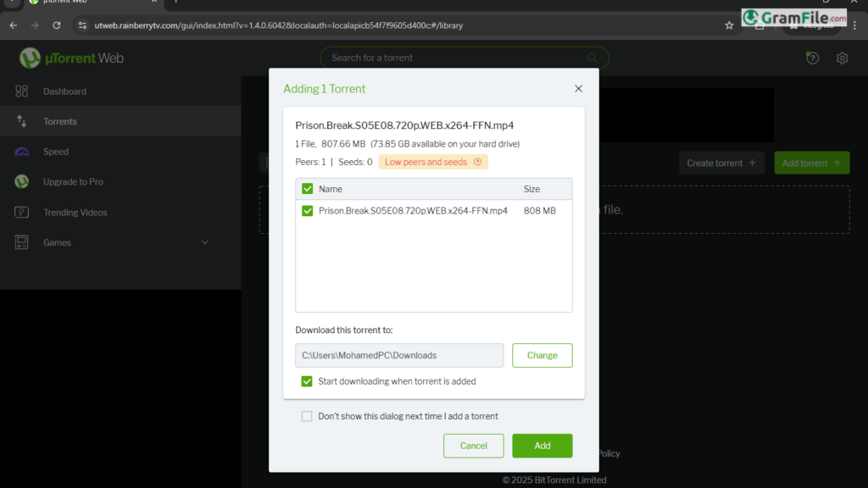Reload the browser page
Viewport: 868px width, 488px height.
[57, 25]
